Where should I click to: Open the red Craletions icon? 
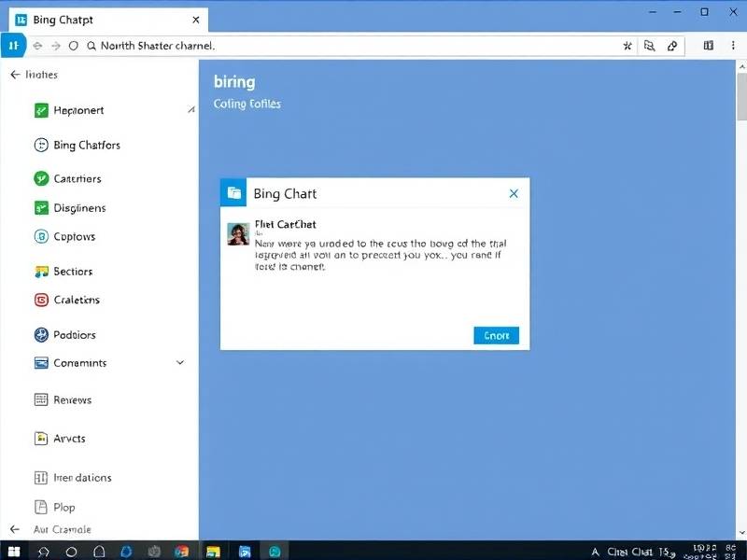click(x=40, y=300)
